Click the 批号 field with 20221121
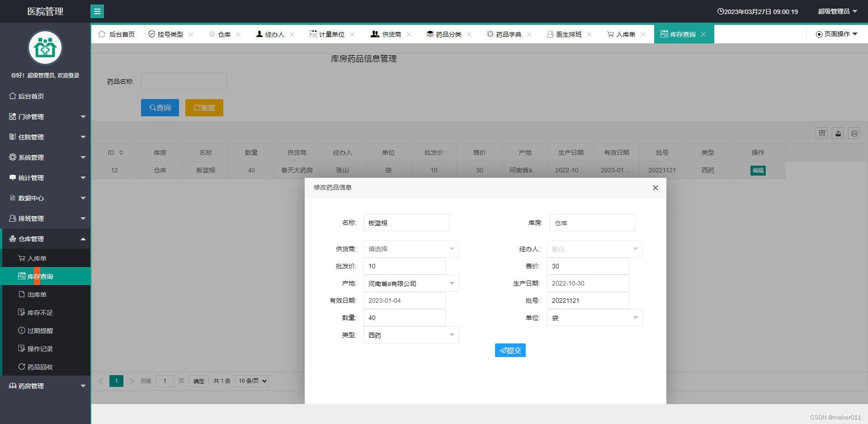Viewport: 868px width, 424px height. pyautogui.click(x=588, y=300)
